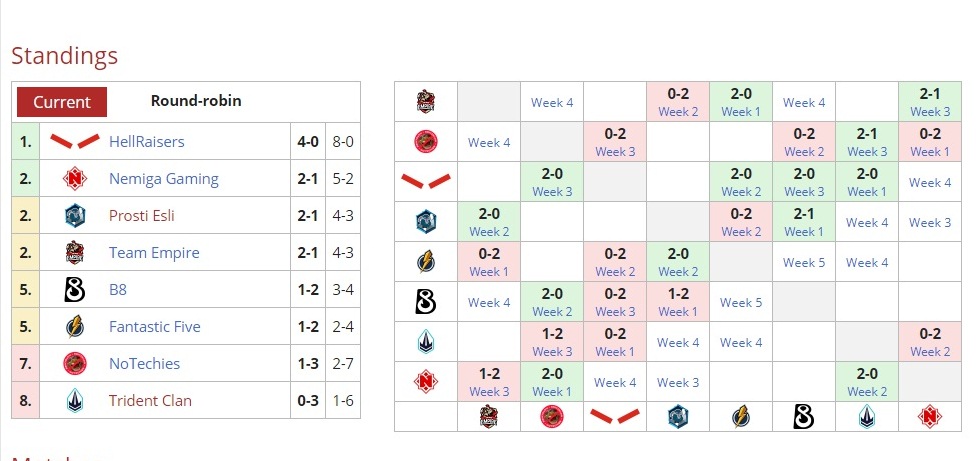
Task: Click the Standings section heading
Action: [x=64, y=56]
